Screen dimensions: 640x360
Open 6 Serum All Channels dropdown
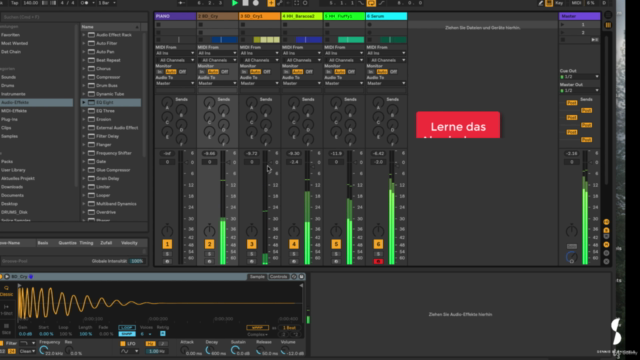coord(387,60)
